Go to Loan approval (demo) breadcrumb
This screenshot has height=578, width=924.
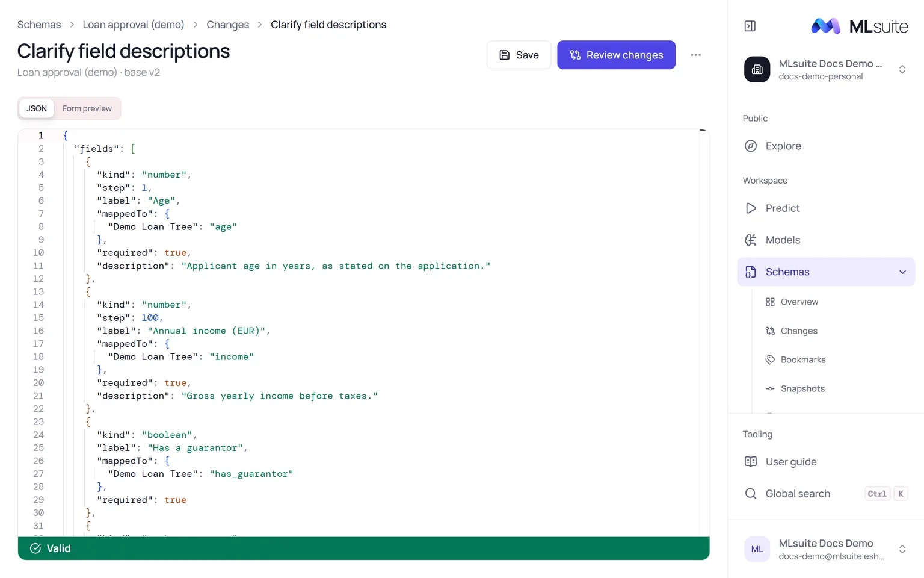134,25
